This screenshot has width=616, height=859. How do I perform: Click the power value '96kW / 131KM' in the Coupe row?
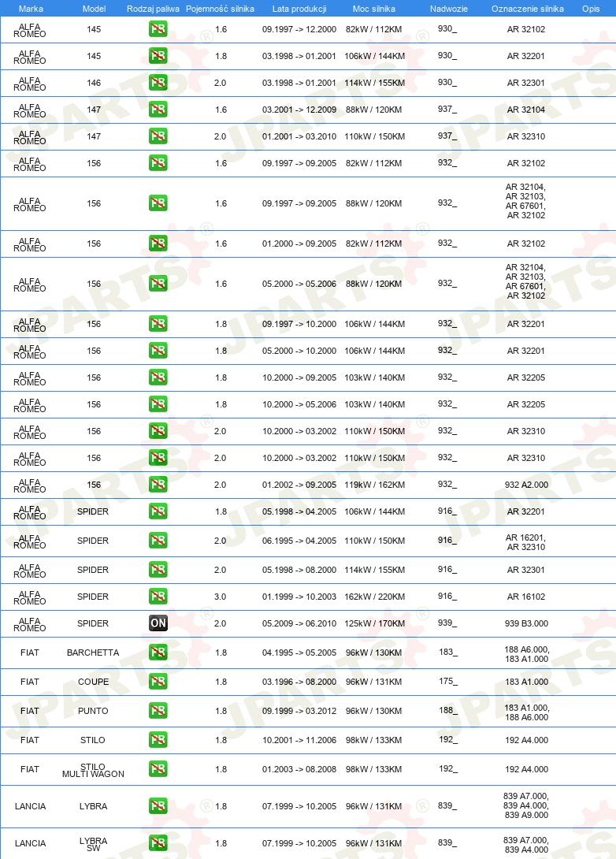point(373,682)
